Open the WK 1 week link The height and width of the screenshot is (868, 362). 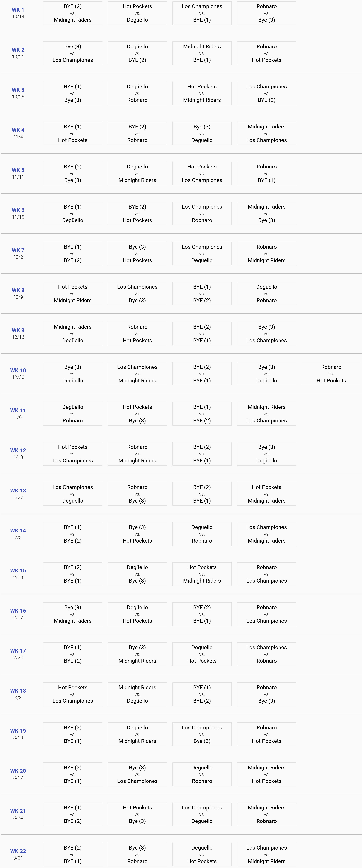tap(18, 10)
